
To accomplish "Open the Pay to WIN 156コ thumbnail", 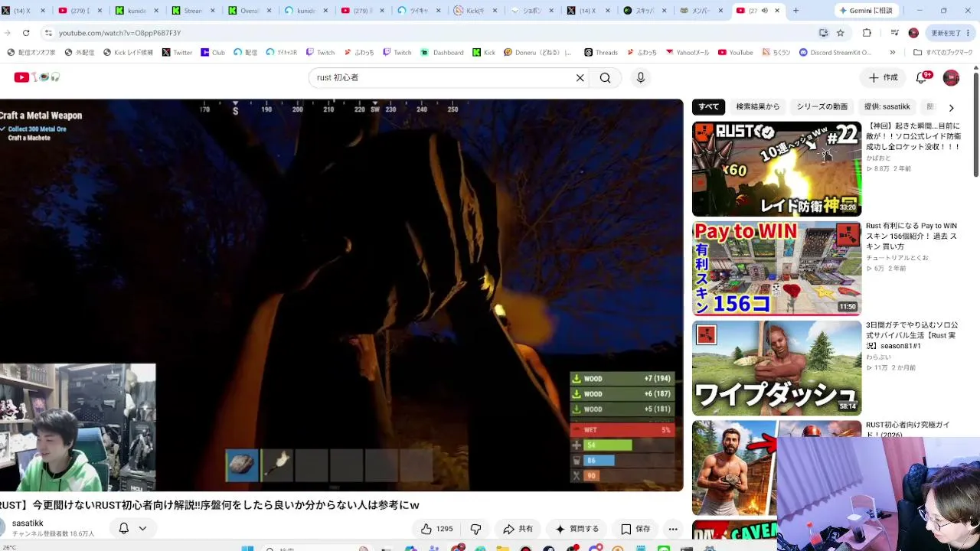I will pyautogui.click(x=776, y=269).
